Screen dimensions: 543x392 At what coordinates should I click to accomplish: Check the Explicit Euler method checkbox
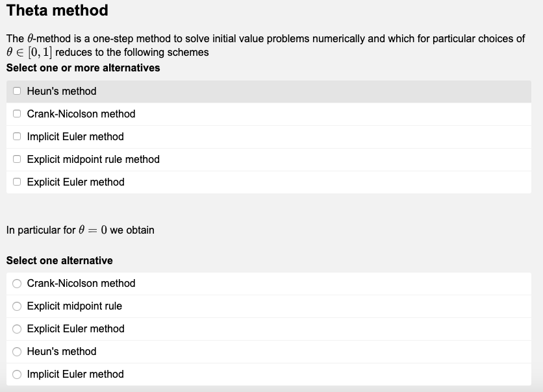[17, 182]
